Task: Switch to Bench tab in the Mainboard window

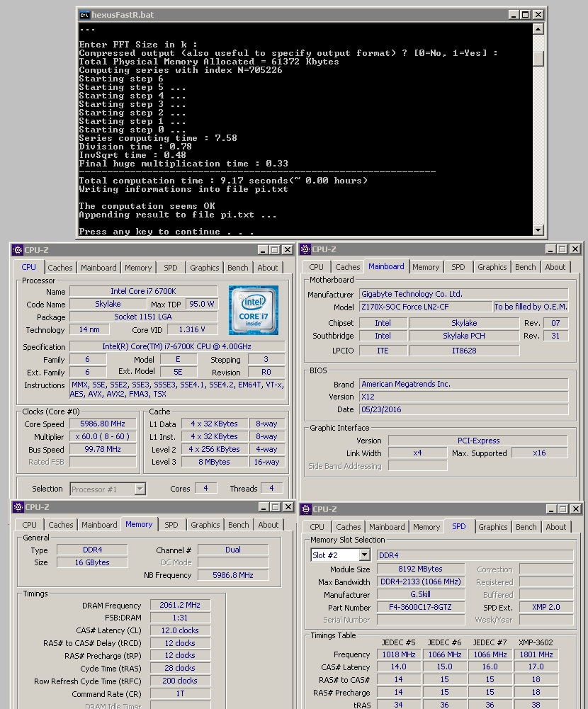Action: (526, 267)
